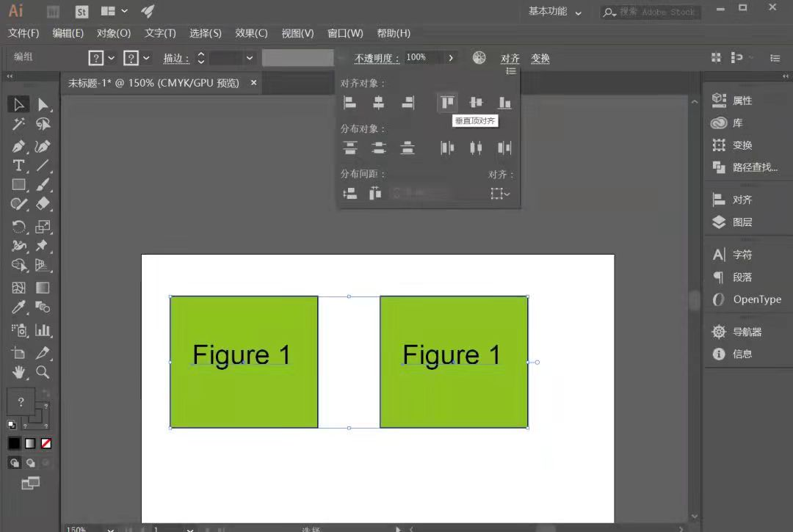793x532 pixels.
Task: Select the Pen tool
Action: pyautogui.click(x=18, y=147)
